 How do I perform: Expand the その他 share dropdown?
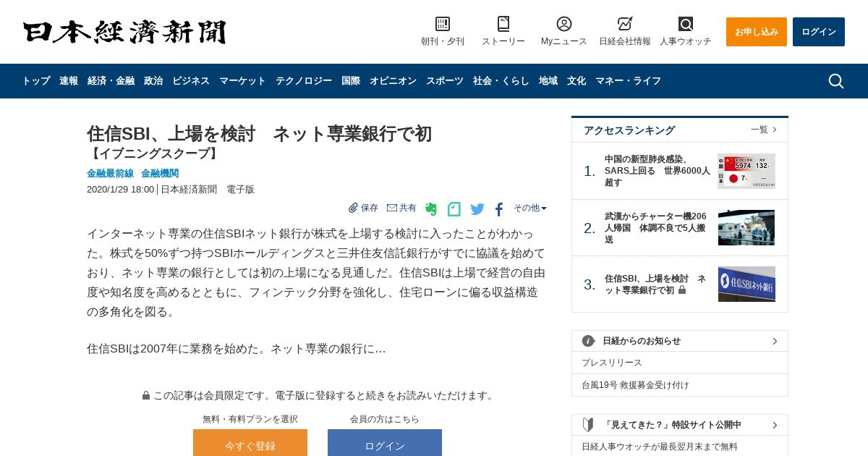tap(530, 208)
